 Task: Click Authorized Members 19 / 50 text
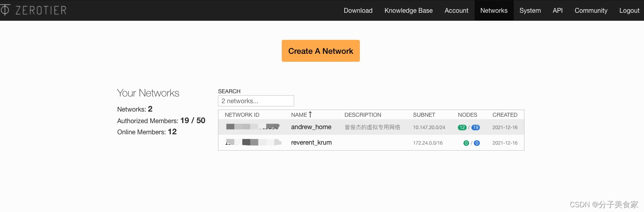click(x=161, y=121)
